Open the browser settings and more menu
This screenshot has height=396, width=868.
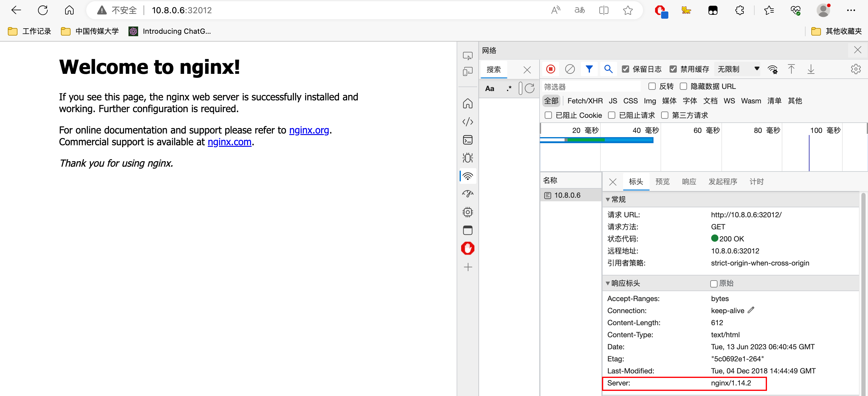851,10
